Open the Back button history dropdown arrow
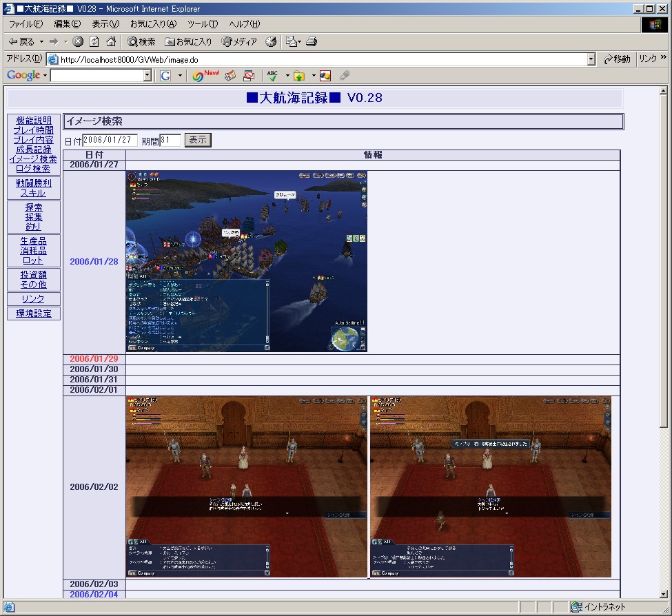The height and width of the screenshot is (616, 672). click(x=41, y=41)
